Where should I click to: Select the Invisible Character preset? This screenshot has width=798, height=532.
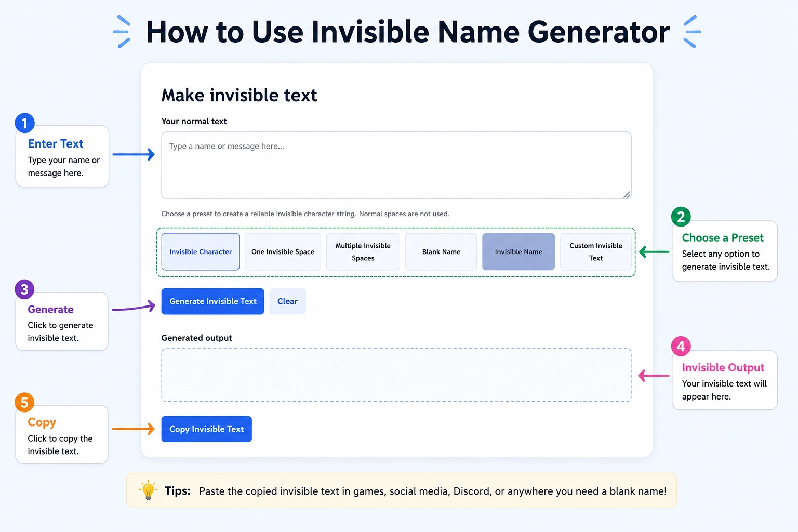[201, 252]
